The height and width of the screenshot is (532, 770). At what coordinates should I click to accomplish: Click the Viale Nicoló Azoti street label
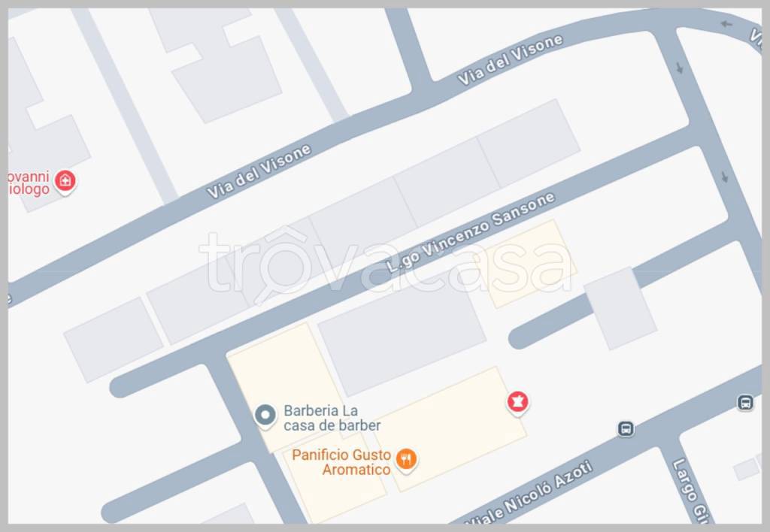(530, 494)
